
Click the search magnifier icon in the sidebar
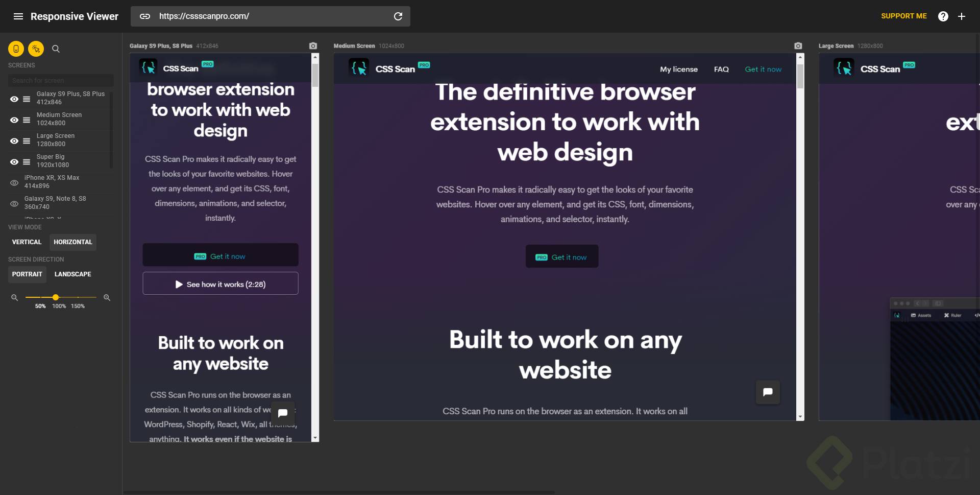[56, 49]
